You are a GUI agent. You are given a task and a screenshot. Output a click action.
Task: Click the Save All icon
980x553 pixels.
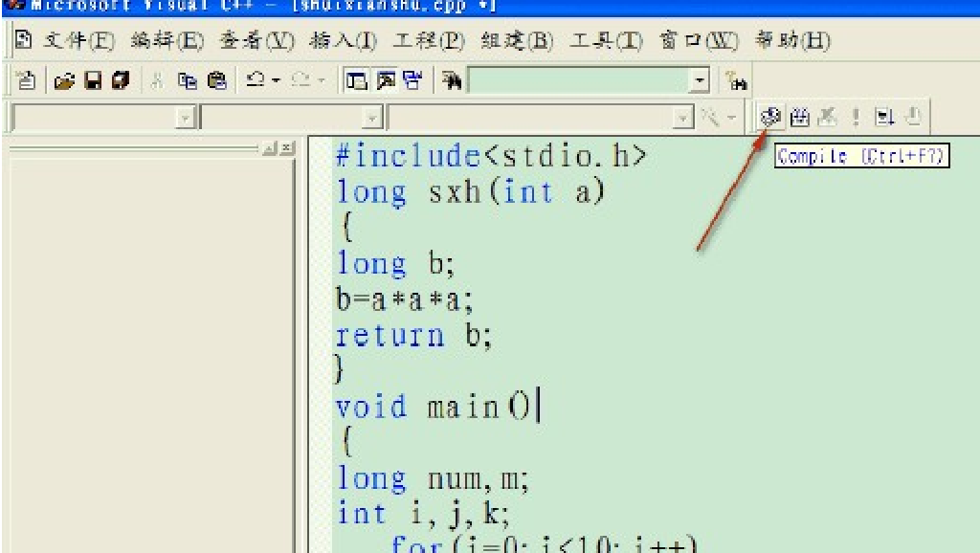tap(121, 80)
